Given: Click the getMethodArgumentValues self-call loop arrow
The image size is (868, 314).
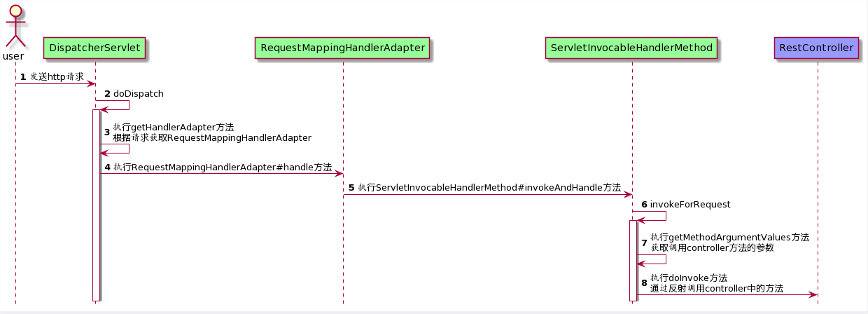Looking at the screenshot, I should [x=665, y=259].
